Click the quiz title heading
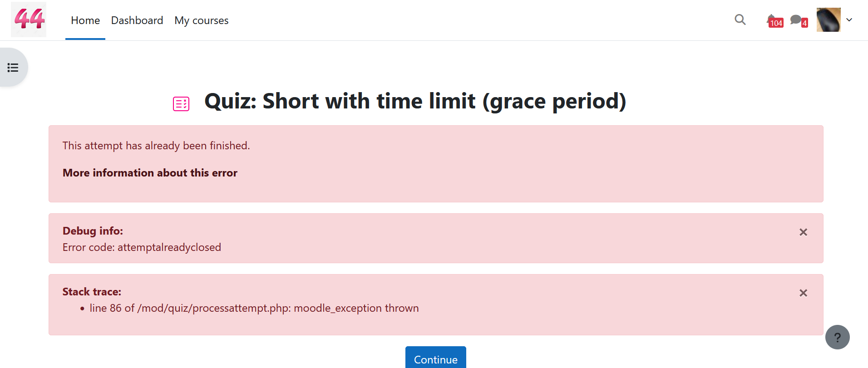 tap(415, 101)
